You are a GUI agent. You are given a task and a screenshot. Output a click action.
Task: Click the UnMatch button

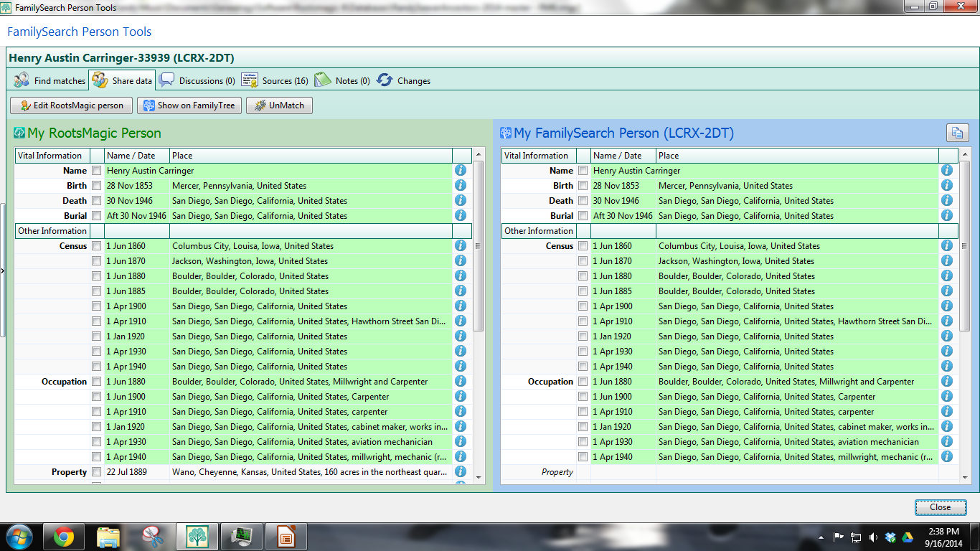pos(279,105)
